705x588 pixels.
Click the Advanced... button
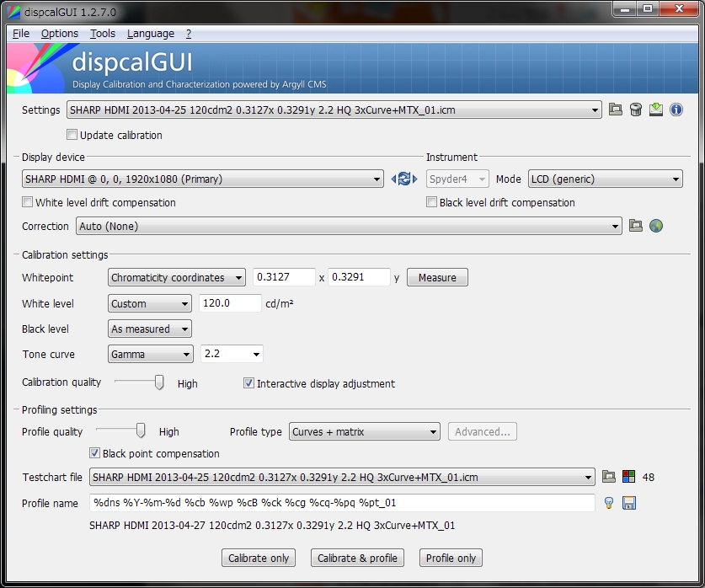coord(483,431)
